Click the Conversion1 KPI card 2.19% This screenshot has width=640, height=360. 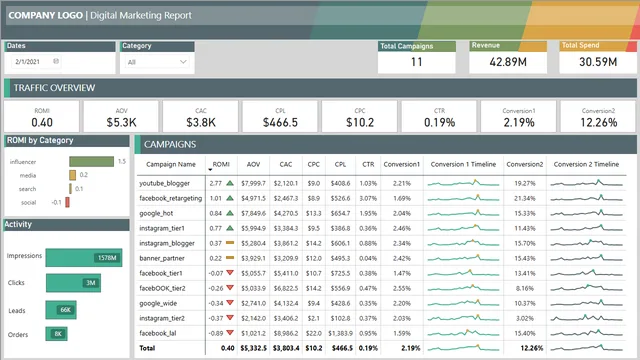pyautogui.click(x=519, y=117)
